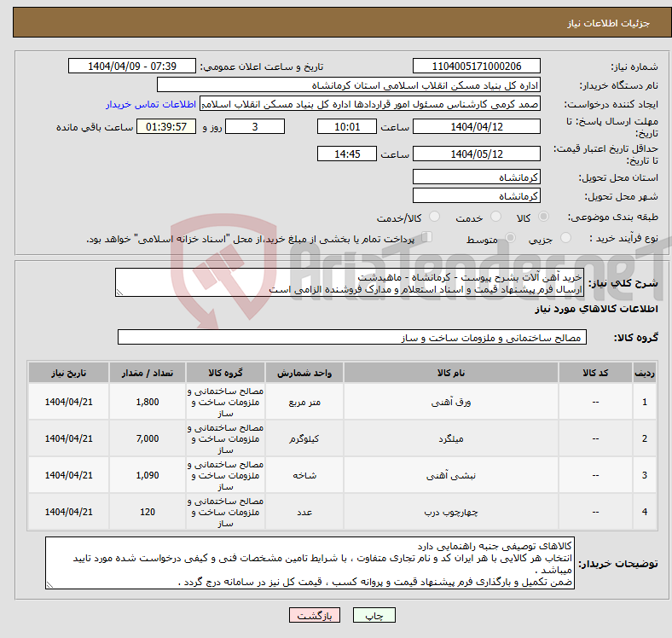Click the چاپ (print) button
This screenshot has width=672, height=638.
click(374, 615)
